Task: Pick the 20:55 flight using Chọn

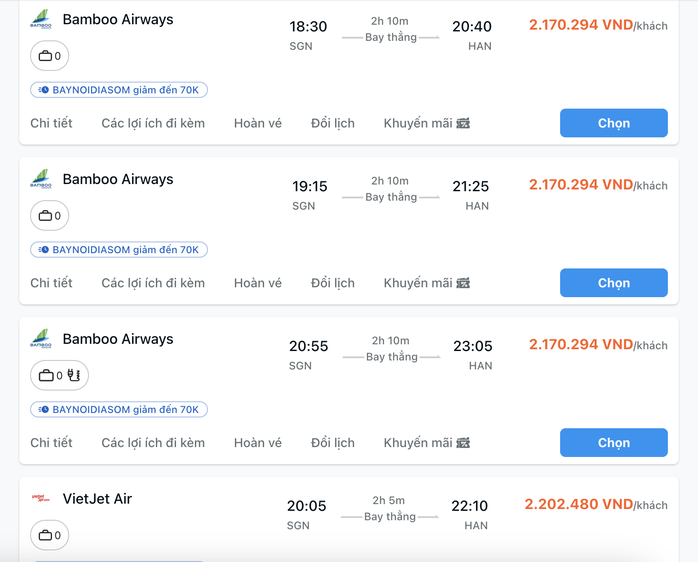Action: (614, 443)
